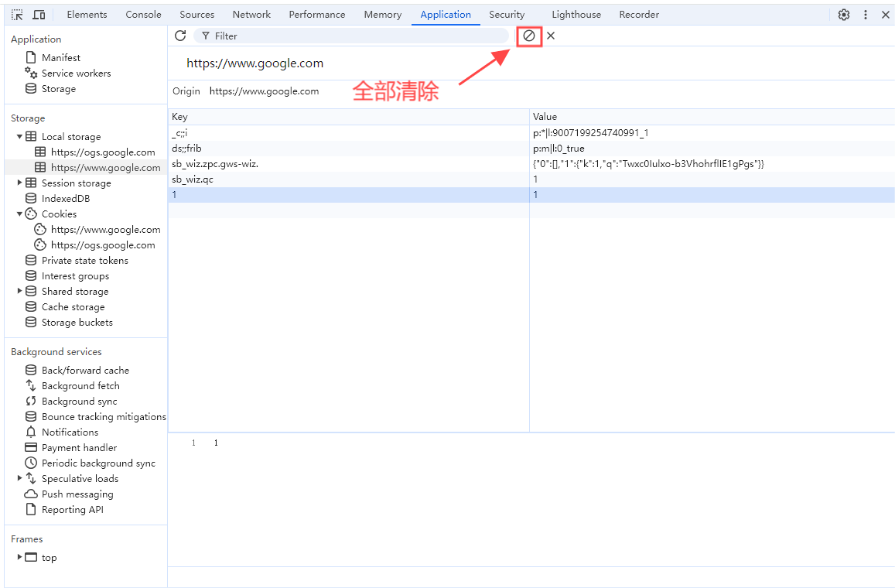Click the Key column header
This screenshot has width=895, height=588.
point(349,117)
